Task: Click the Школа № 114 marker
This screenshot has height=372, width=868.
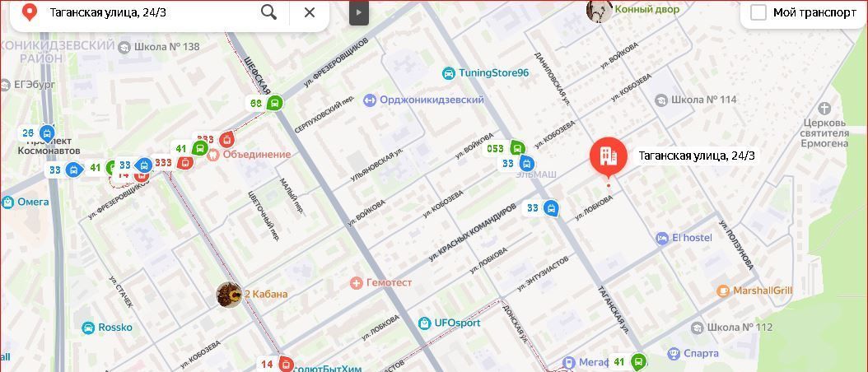Action: (x=661, y=100)
